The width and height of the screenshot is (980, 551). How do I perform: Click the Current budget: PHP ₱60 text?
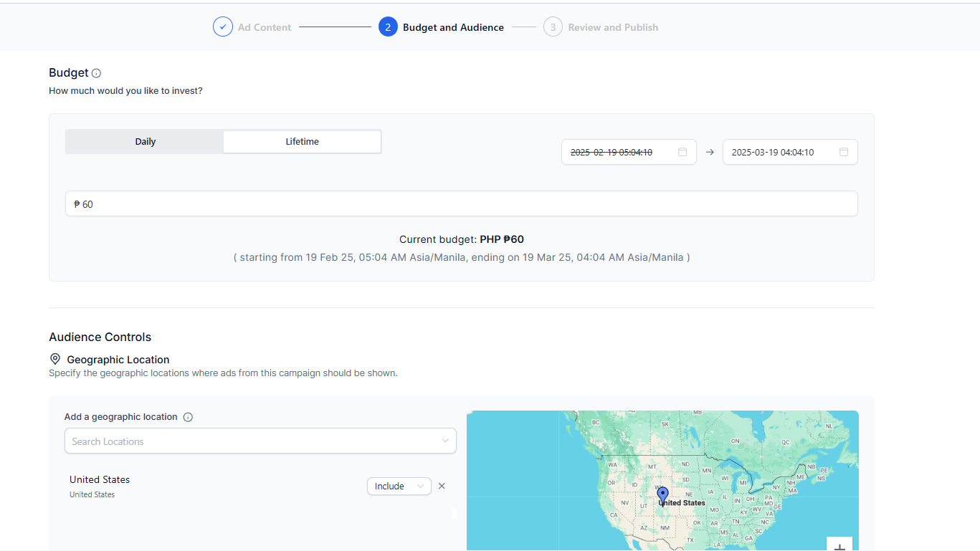[x=462, y=239]
